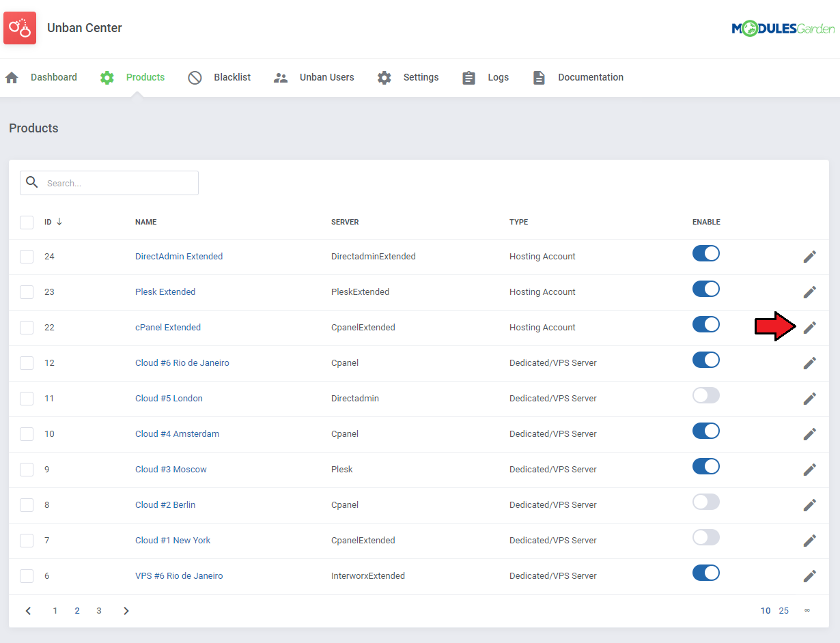
Task: Switch to the Unban Users tab
Action: click(327, 78)
